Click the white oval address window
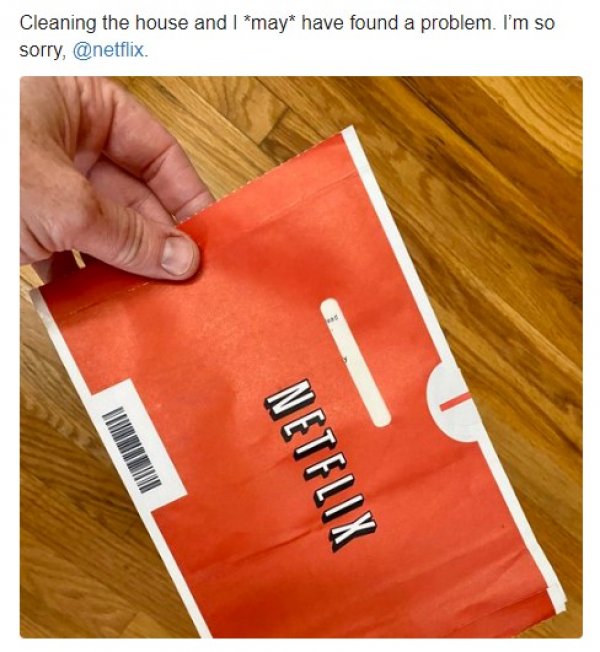 pyautogui.click(x=356, y=362)
